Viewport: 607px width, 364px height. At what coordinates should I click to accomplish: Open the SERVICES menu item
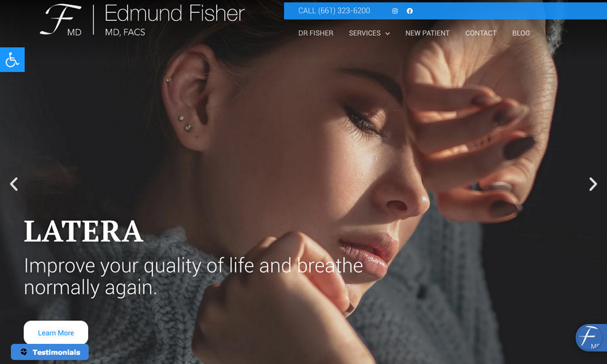coord(365,33)
